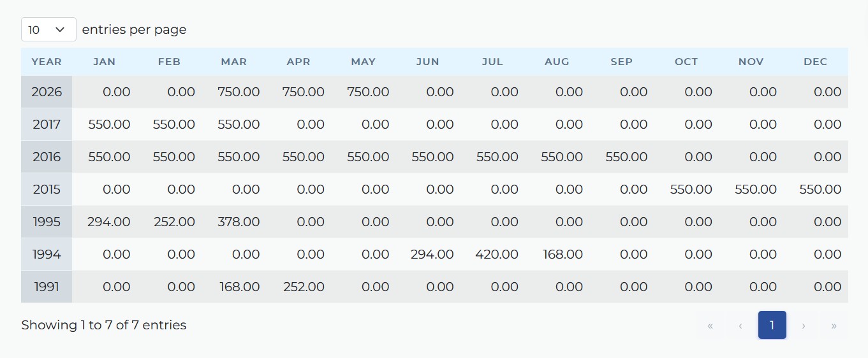Click the 420.00 value in 1994 row

coord(497,254)
